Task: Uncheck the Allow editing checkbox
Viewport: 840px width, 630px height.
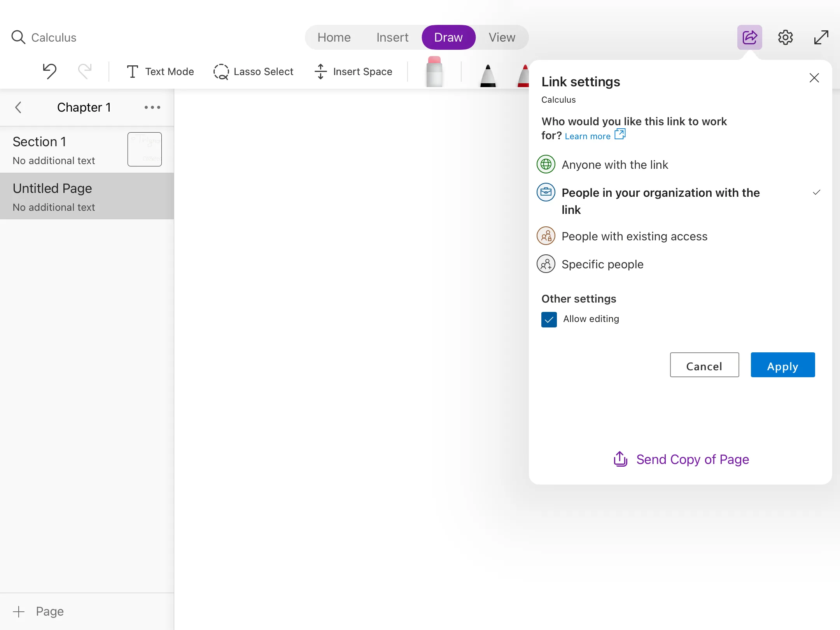Action: pos(549,319)
